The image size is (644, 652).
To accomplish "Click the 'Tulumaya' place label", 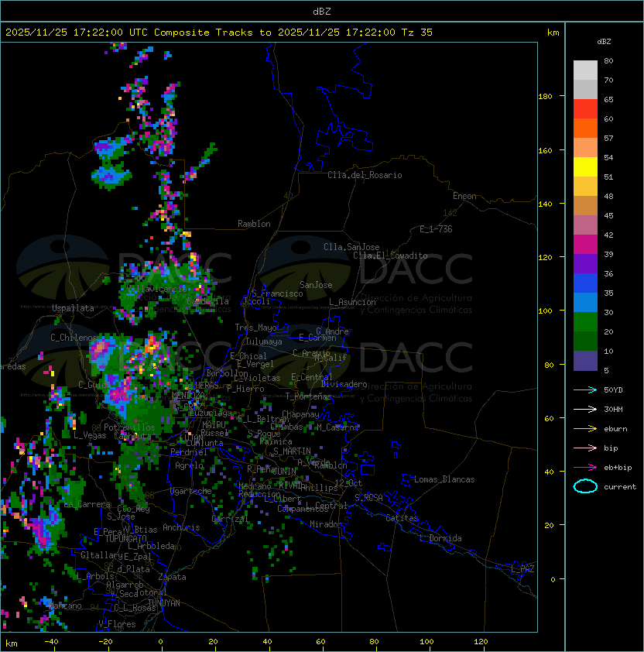I will pos(264,341).
